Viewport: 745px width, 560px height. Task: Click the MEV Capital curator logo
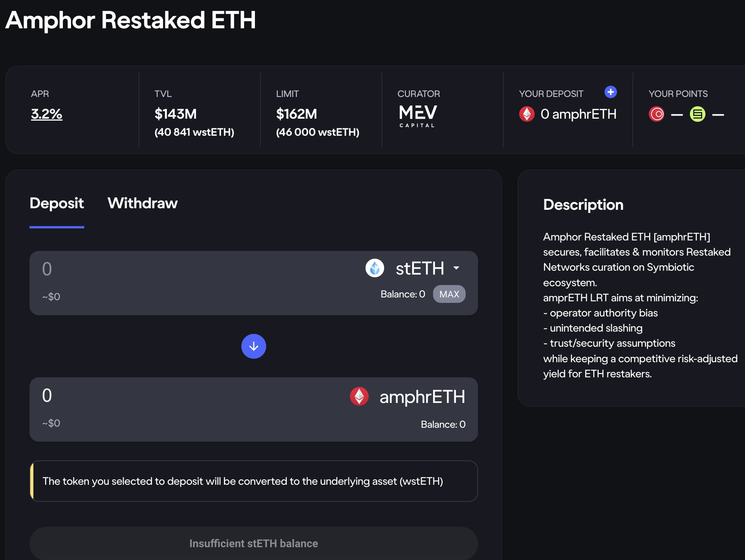(418, 115)
